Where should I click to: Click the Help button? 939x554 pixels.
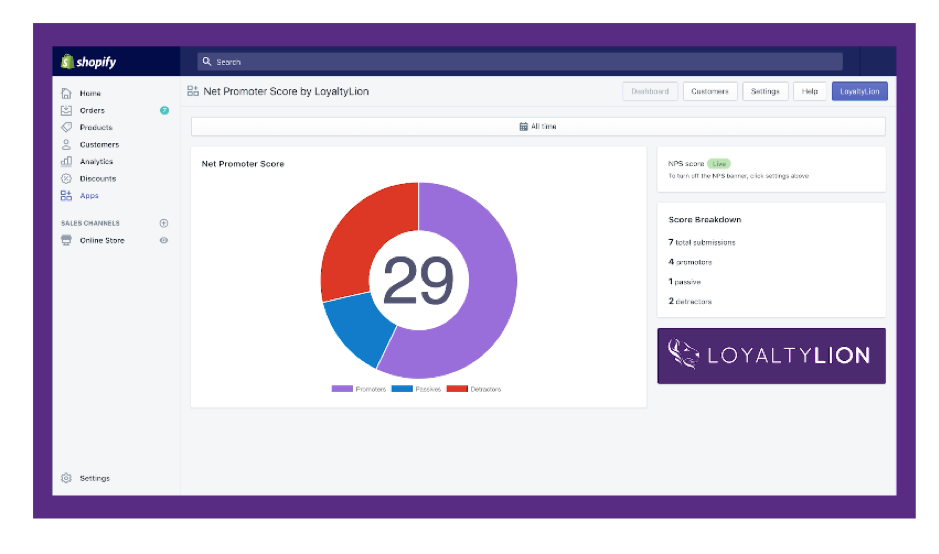tap(810, 91)
